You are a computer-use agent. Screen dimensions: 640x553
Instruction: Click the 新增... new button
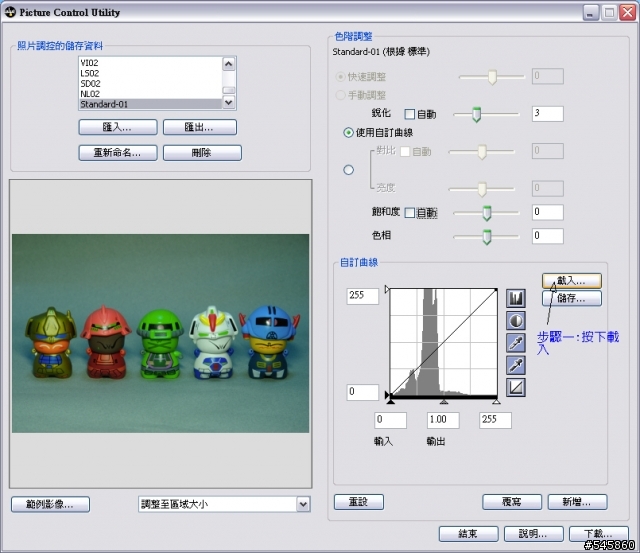[x=578, y=502]
